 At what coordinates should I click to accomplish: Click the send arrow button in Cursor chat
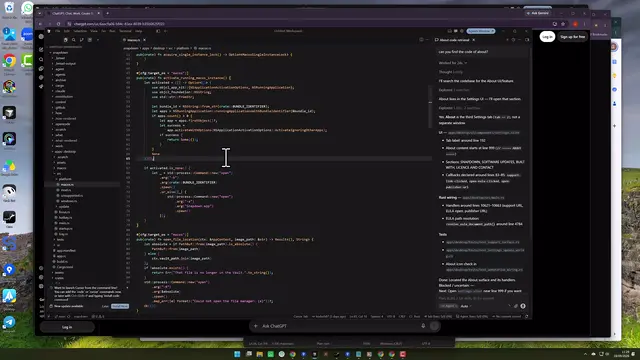pos(523,306)
